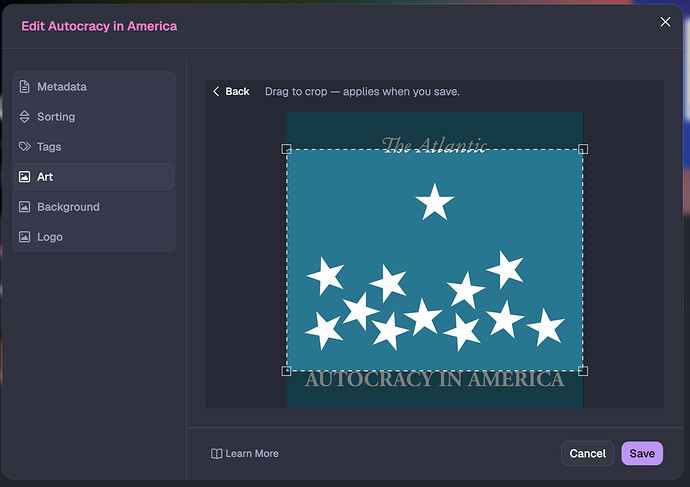Click 'AUTOCRACY IN AMERICA' text on artwork
690x487 pixels.
[435, 379]
